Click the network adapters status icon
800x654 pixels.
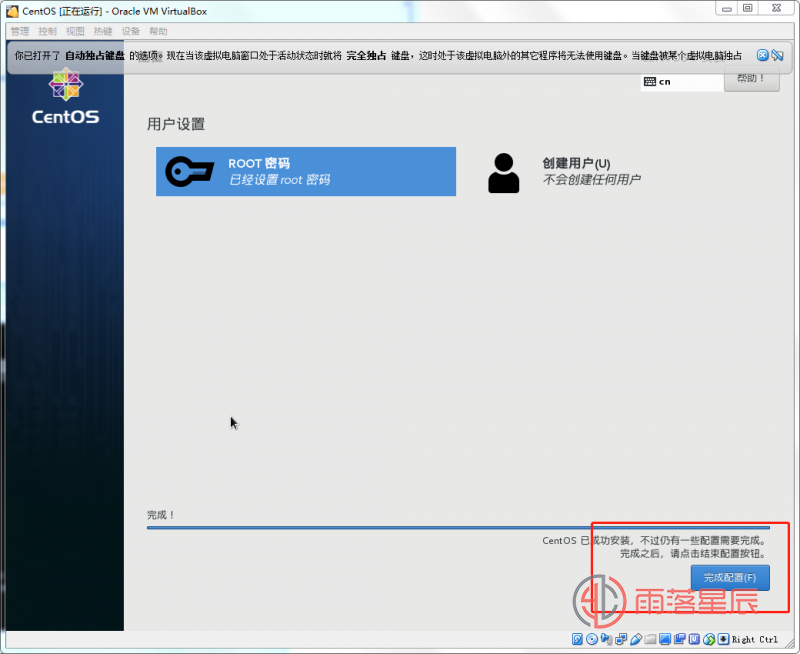[621, 639]
